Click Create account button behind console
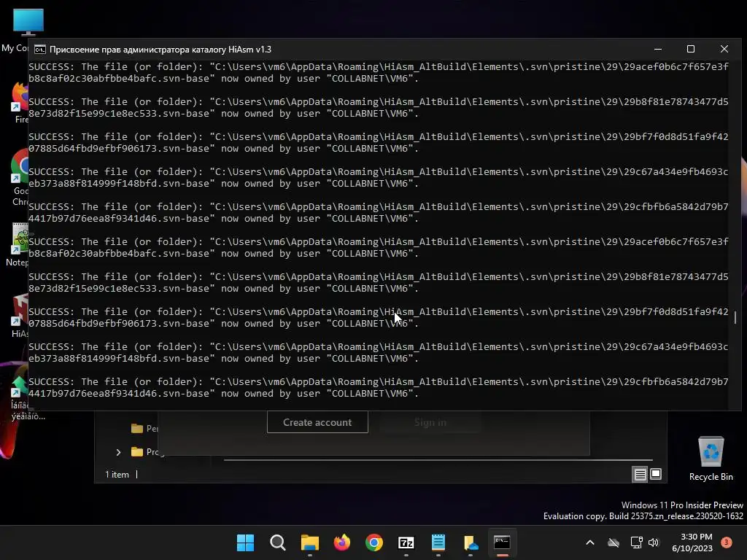Viewport: 747px width, 560px height. click(317, 422)
